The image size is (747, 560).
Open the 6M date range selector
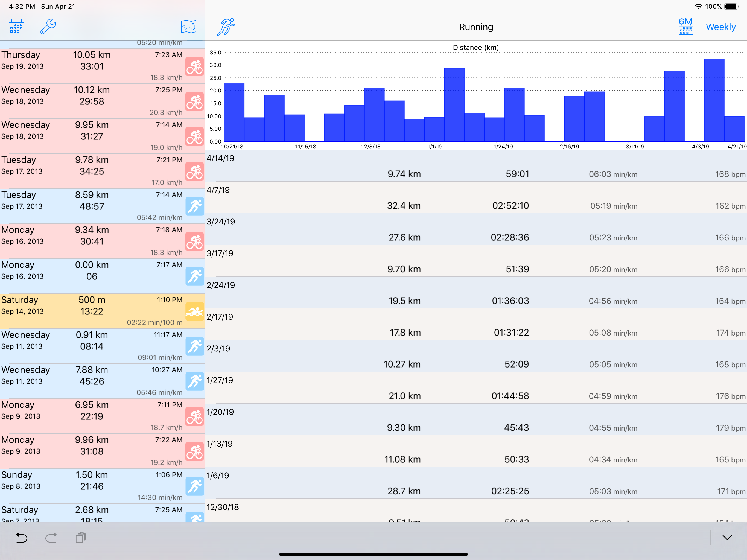tap(685, 26)
